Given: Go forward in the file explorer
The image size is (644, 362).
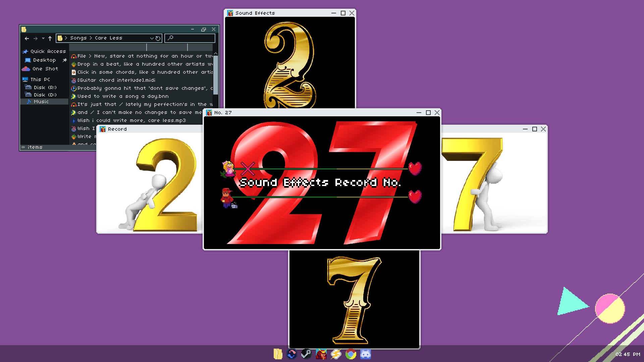Looking at the screenshot, I should click(x=35, y=38).
